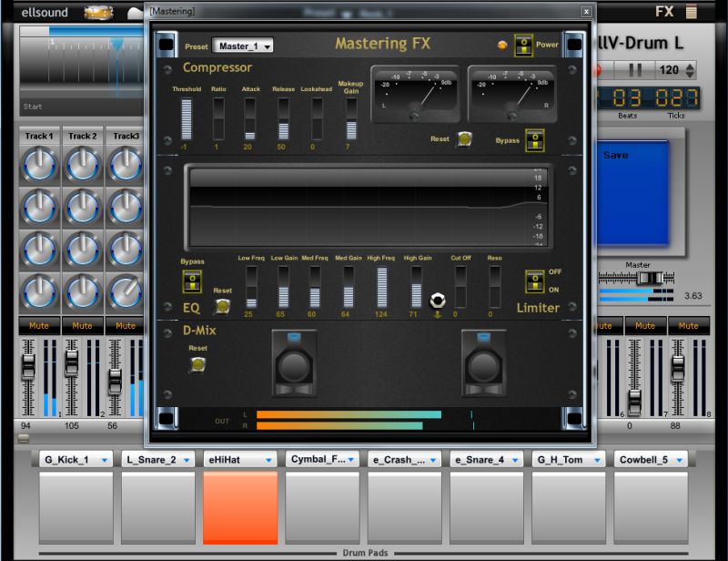Viewport: 728px width, 561px height.
Task: Select the Track 2 tab
Action: click(x=81, y=135)
